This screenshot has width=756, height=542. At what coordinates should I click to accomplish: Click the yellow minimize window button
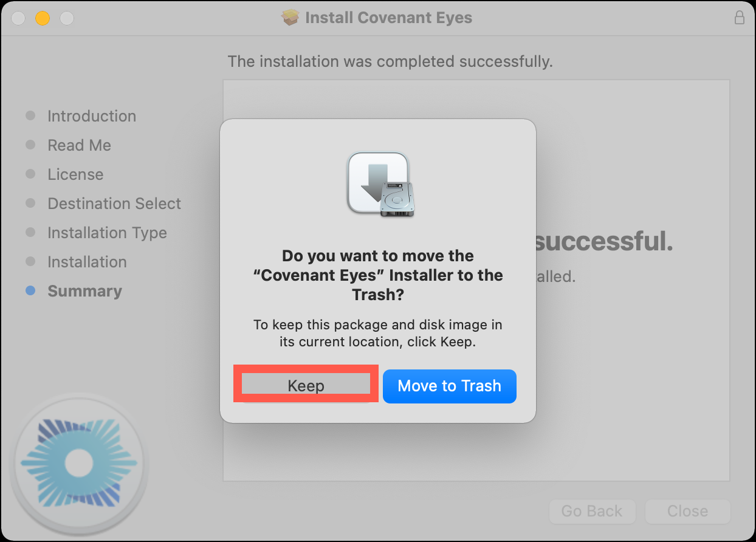43,18
